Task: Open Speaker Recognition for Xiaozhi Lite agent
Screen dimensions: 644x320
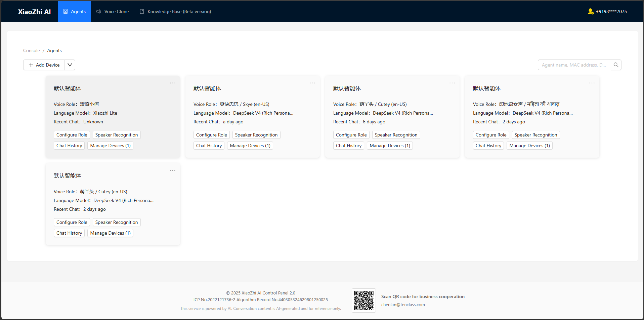Action: [x=117, y=135]
